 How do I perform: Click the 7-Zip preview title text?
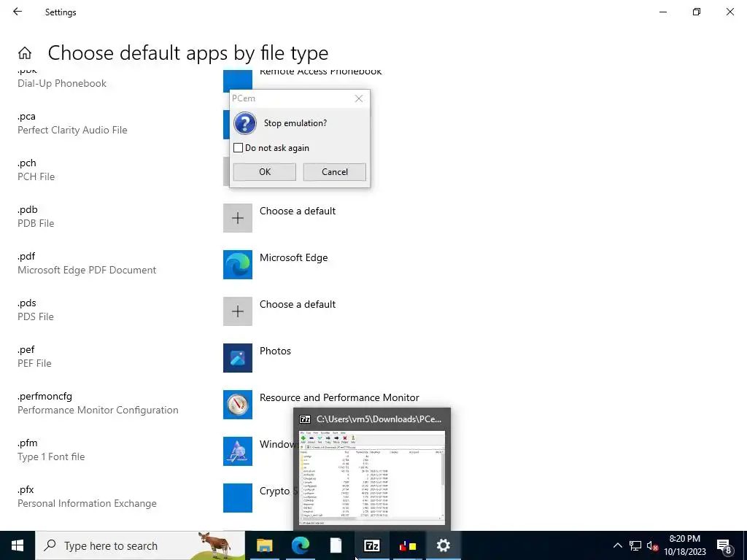tap(379, 419)
